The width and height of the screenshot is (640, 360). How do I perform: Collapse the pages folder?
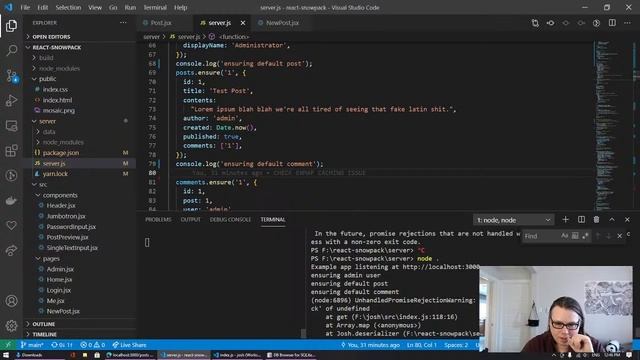80,258
